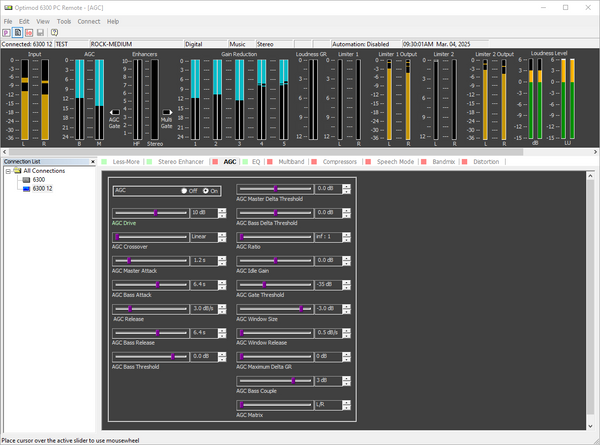Viewport: 600px width, 445px height.
Task: Select the 6300 12 connection in tree
Action: coord(43,188)
